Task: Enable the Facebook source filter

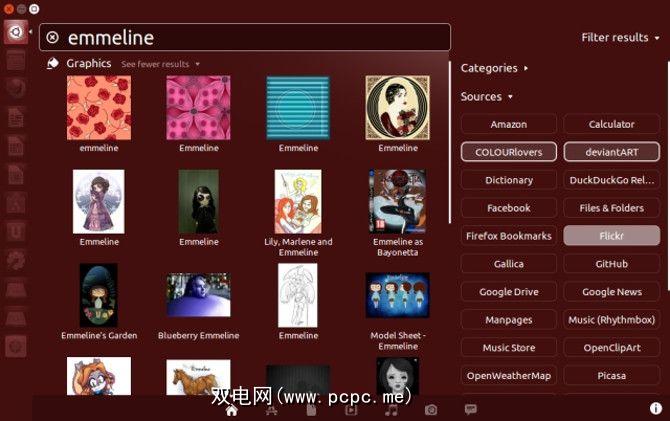Action: [x=508, y=208]
